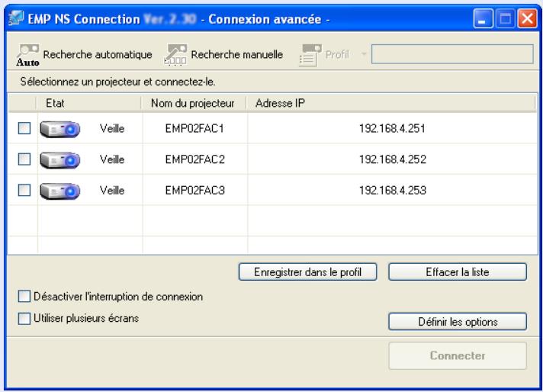Viewport: 543px width, 392px height.
Task: Click Veille status of EMP02FAC1
Action: click(112, 128)
